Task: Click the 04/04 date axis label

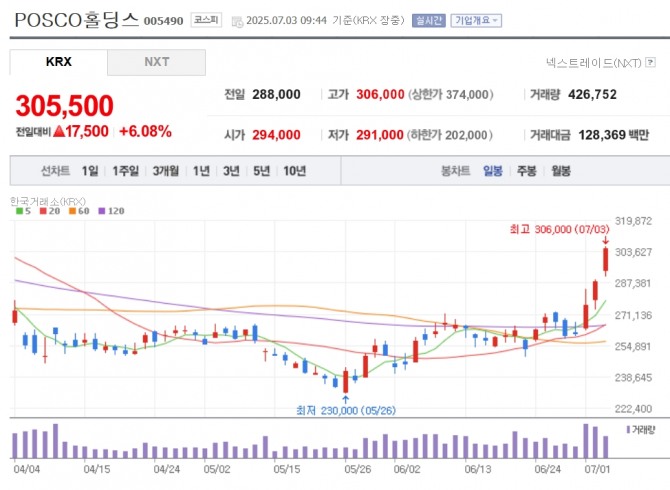Action: (26, 469)
